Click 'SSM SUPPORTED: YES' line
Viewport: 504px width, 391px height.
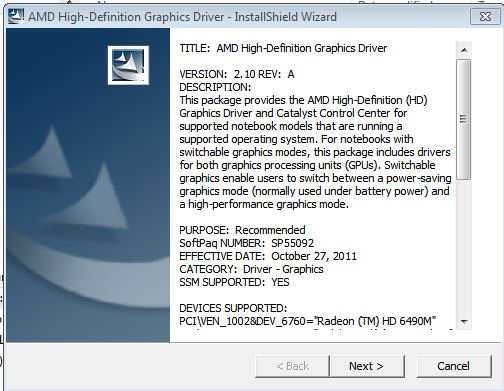(234, 282)
